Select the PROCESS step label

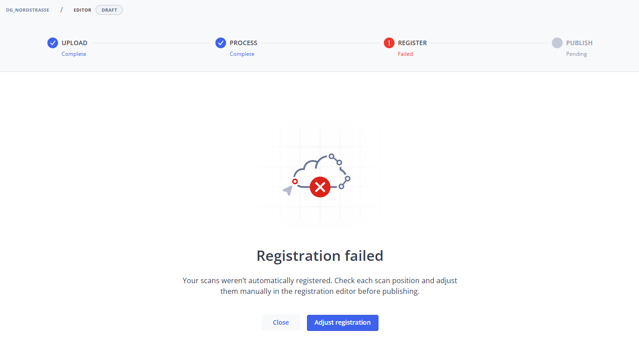(244, 43)
